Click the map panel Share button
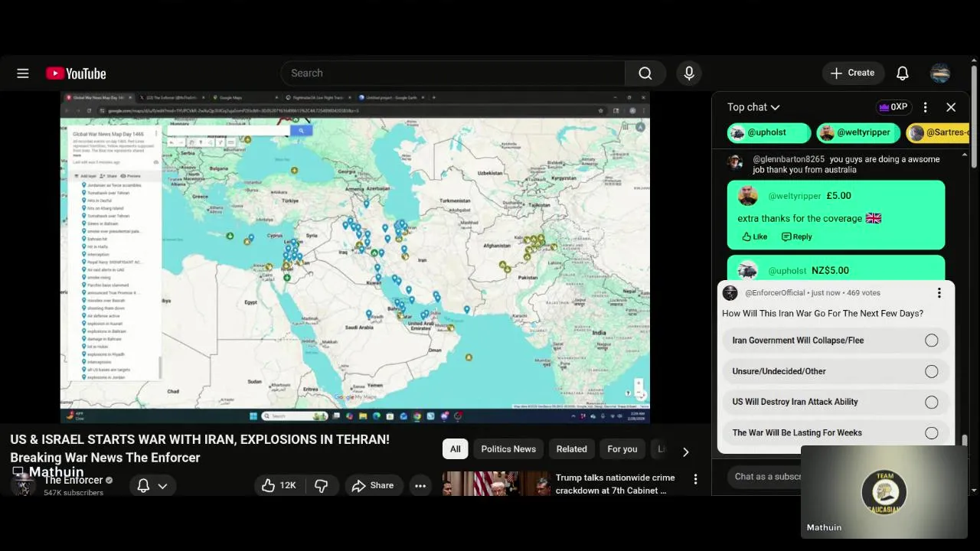Screen dimensions: 980x551 [x=109, y=176]
